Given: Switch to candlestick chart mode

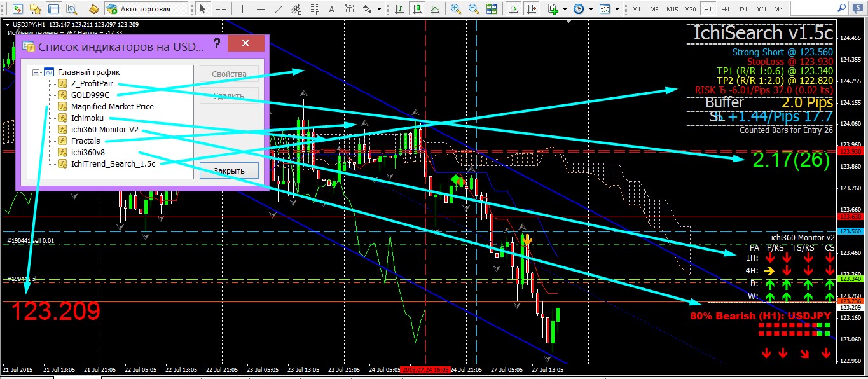Looking at the screenshot, I should pos(416,9).
